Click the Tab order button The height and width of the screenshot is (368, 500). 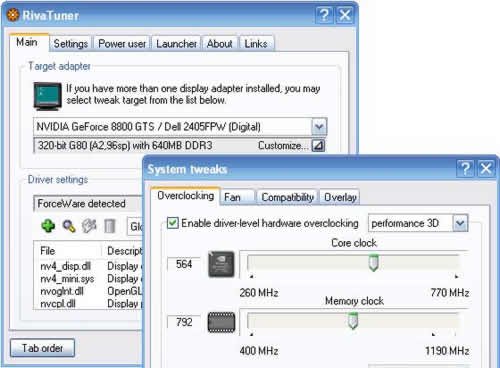42,348
